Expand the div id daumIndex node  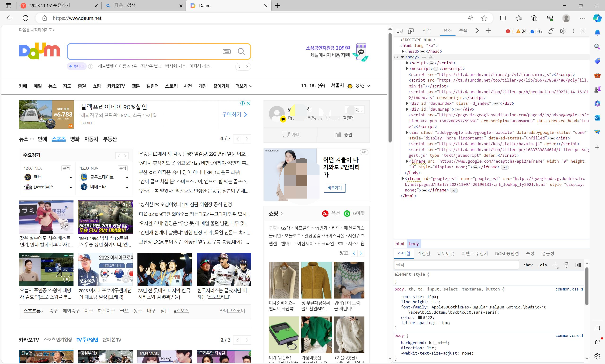(x=407, y=103)
